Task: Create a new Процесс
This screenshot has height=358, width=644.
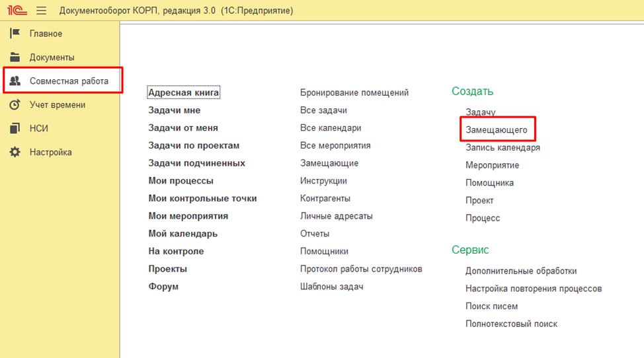Action: coord(483,218)
